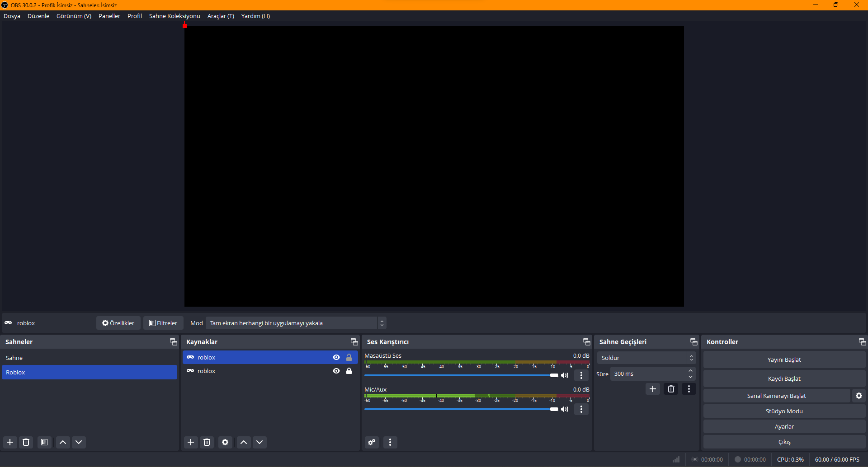
Task: Hide the unselected roblox source with eye icon
Action: [336, 371]
